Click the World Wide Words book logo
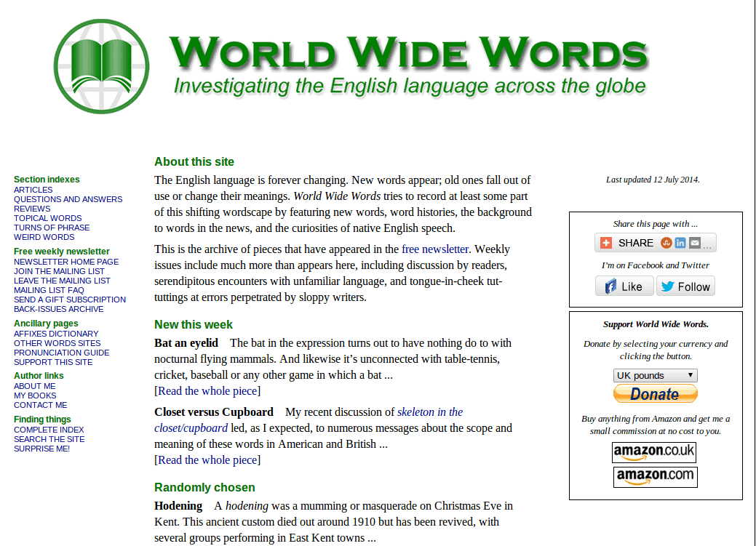The height and width of the screenshot is (546, 756). [x=101, y=67]
